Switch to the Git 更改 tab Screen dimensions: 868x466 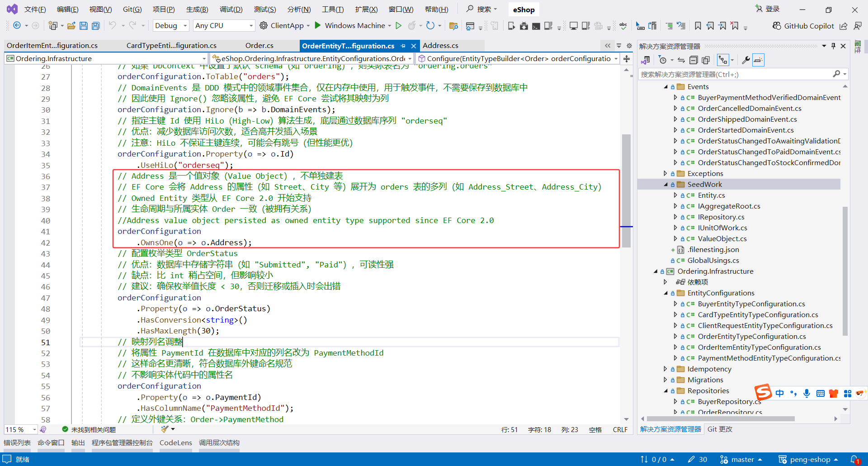(x=720, y=429)
